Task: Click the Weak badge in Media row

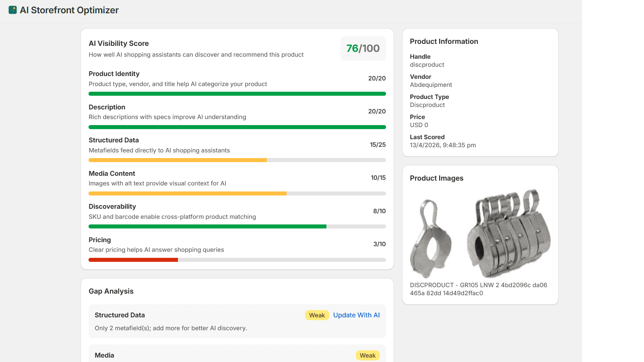Action: coord(367,356)
